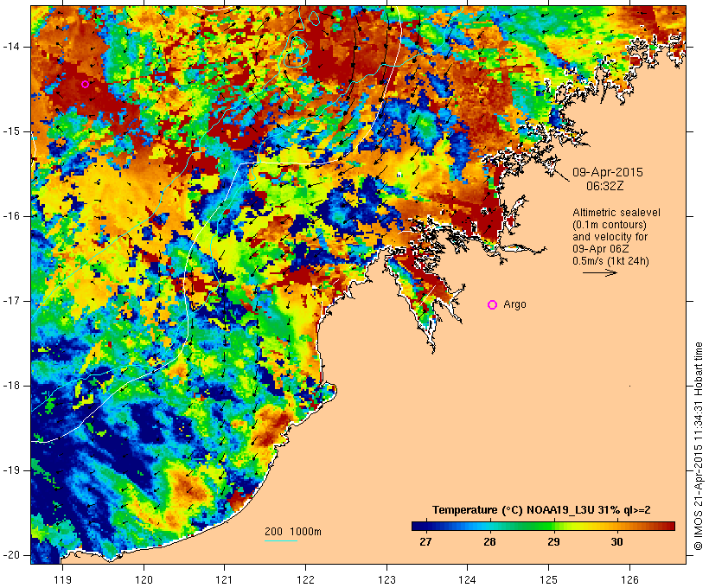This screenshot has height=588, width=709.
Task: Click the colorbar label '27'
Action: point(425,542)
